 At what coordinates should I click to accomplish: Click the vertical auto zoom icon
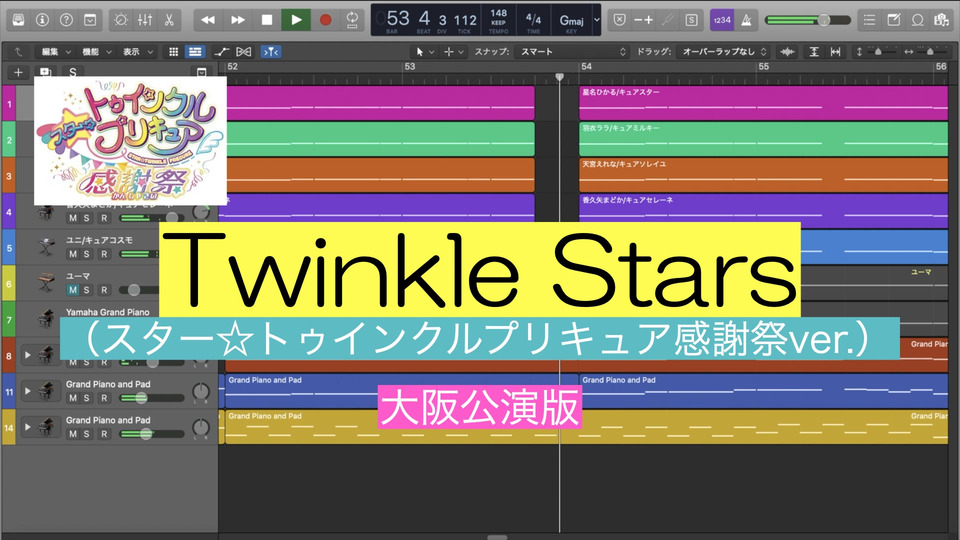click(814, 52)
